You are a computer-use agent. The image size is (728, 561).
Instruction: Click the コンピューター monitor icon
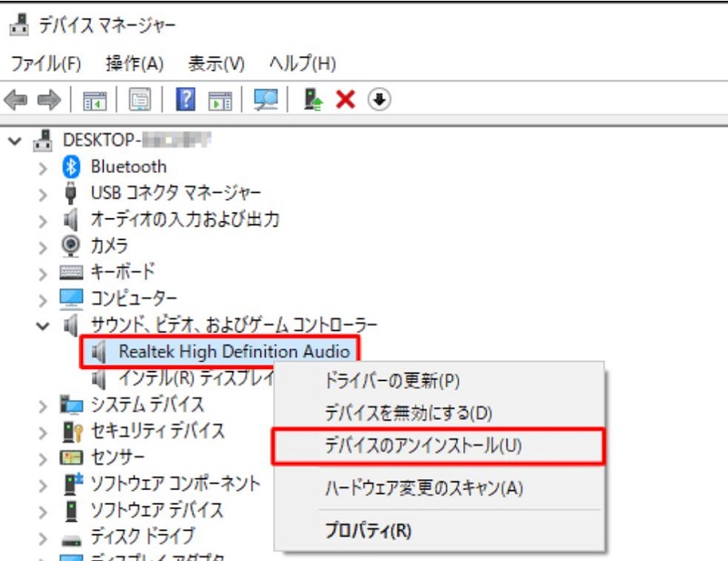click(71, 298)
